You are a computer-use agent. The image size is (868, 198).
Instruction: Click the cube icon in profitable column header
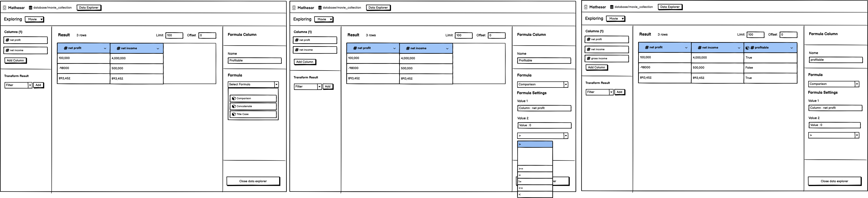[747, 48]
